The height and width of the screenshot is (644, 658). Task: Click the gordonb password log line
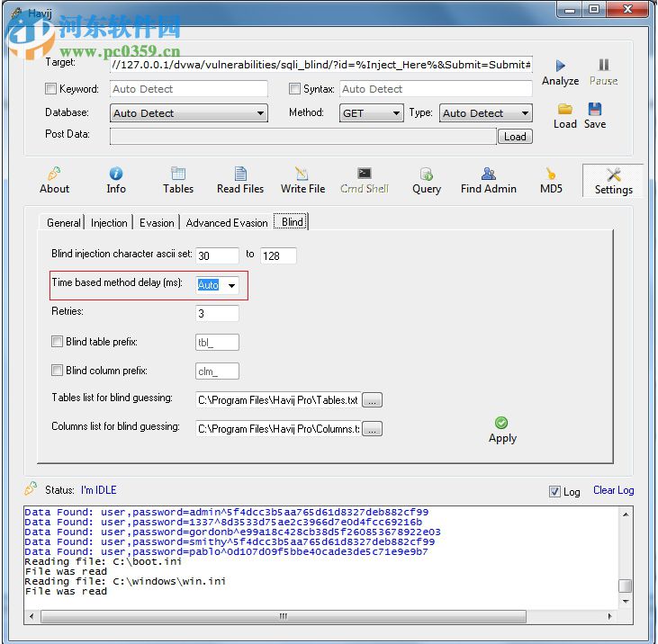click(x=232, y=532)
